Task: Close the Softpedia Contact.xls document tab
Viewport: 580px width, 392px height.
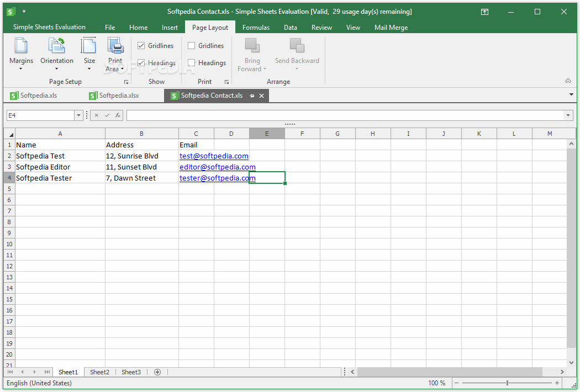Action: [x=261, y=96]
